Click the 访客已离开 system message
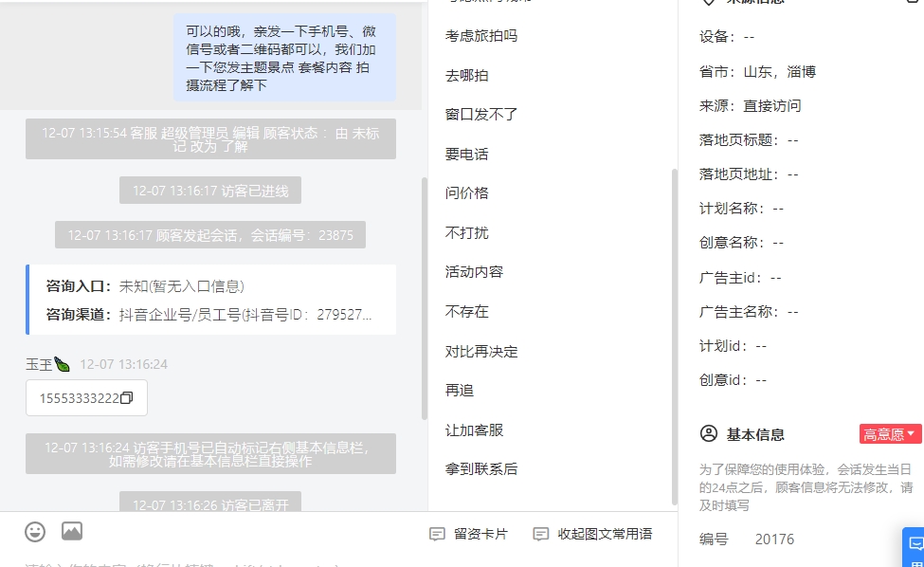 click(210, 503)
